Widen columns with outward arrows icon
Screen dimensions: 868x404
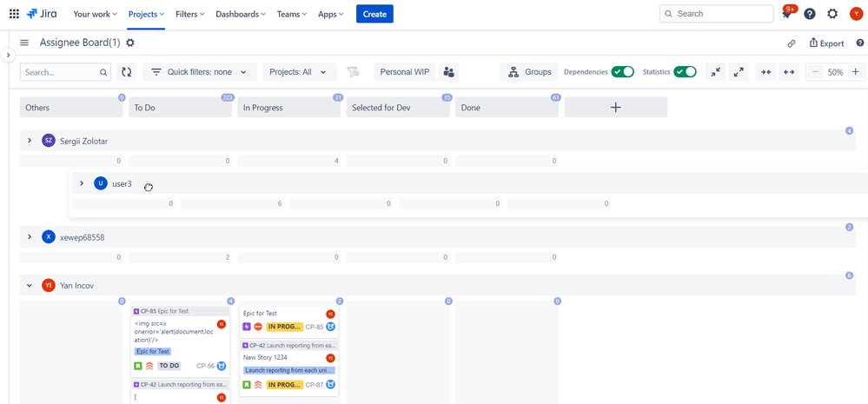(789, 72)
